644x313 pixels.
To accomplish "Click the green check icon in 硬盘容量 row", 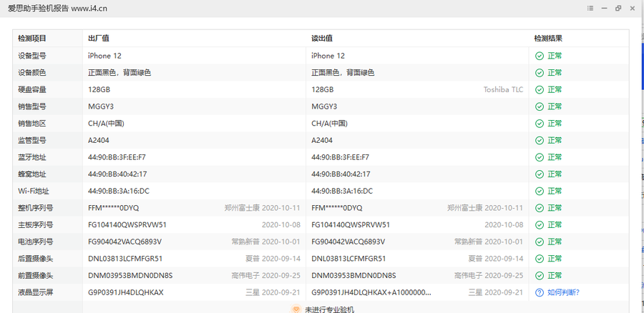I will 540,89.
